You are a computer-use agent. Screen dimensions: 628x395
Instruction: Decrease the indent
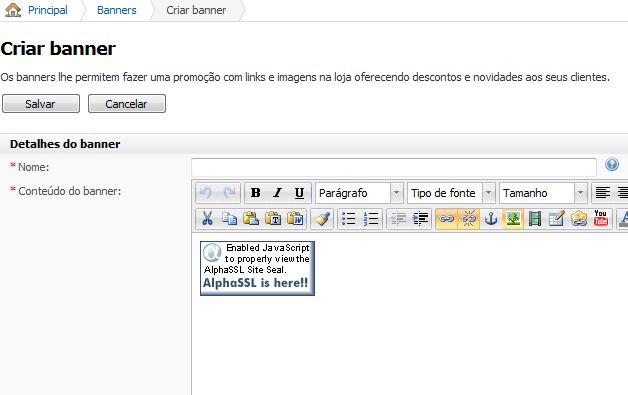tap(398, 219)
